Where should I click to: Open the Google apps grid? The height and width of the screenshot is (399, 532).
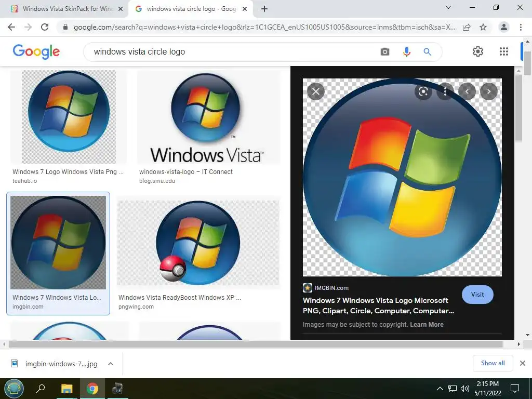coord(504,51)
